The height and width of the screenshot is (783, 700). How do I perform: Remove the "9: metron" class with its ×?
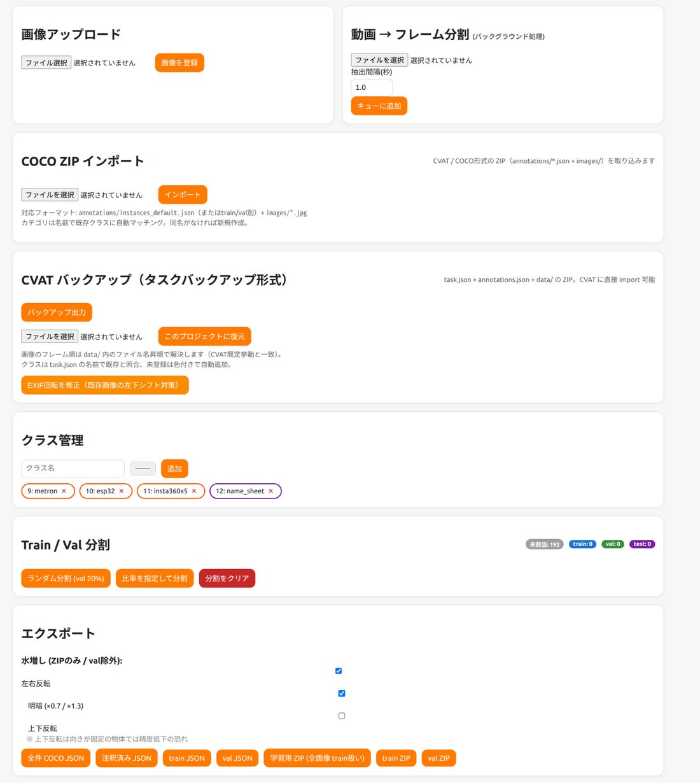64,491
